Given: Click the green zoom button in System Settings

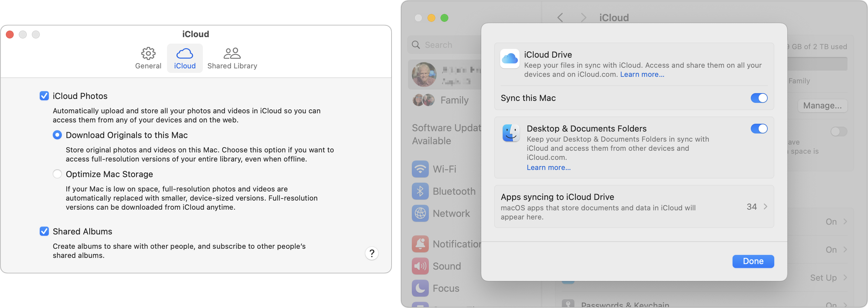Looking at the screenshot, I should pos(444,18).
